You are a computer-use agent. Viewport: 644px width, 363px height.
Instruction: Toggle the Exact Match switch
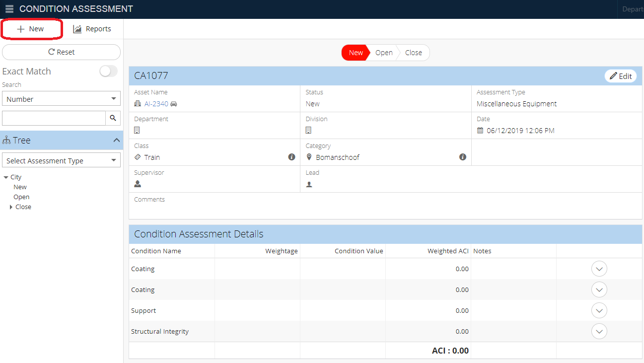108,71
